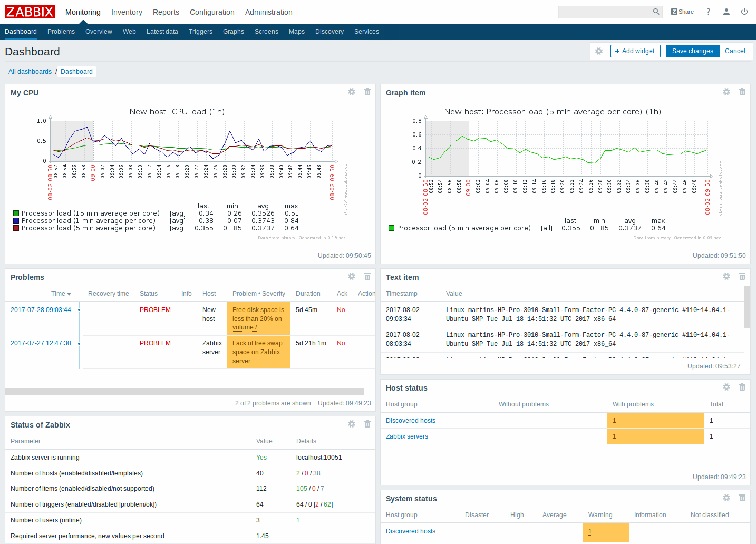756x544 pixels.
Task: Delete the Problems widget
Action: (367, 276)
